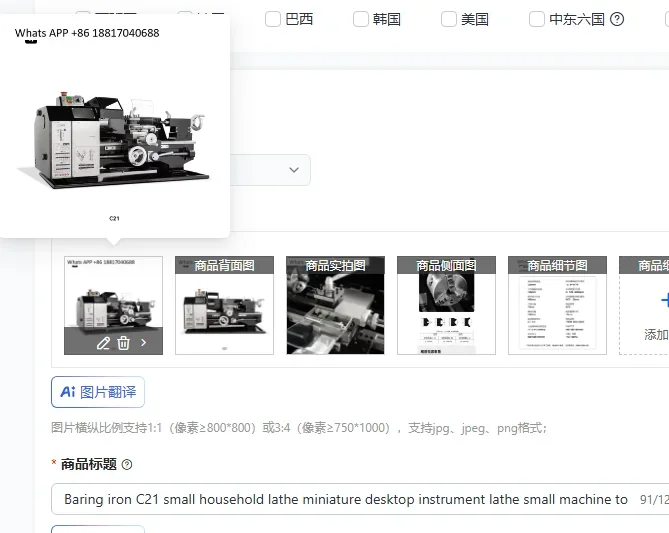This screenshot has height=533, width=669.
Task: Tick the 巴西 checkbox
Action: [273, 19]
